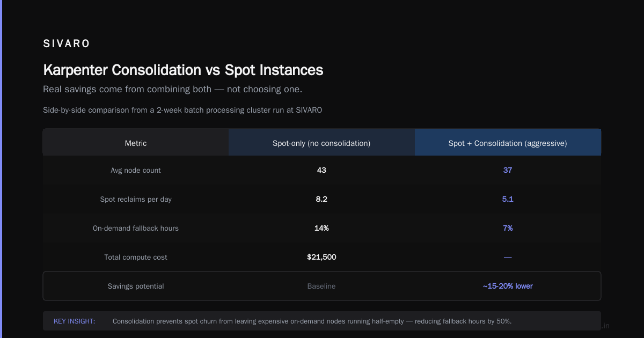Select the Karpenter Consolidation vs Spot Instances title
Screen dimensions: 644x338
[x=183, y=70]
